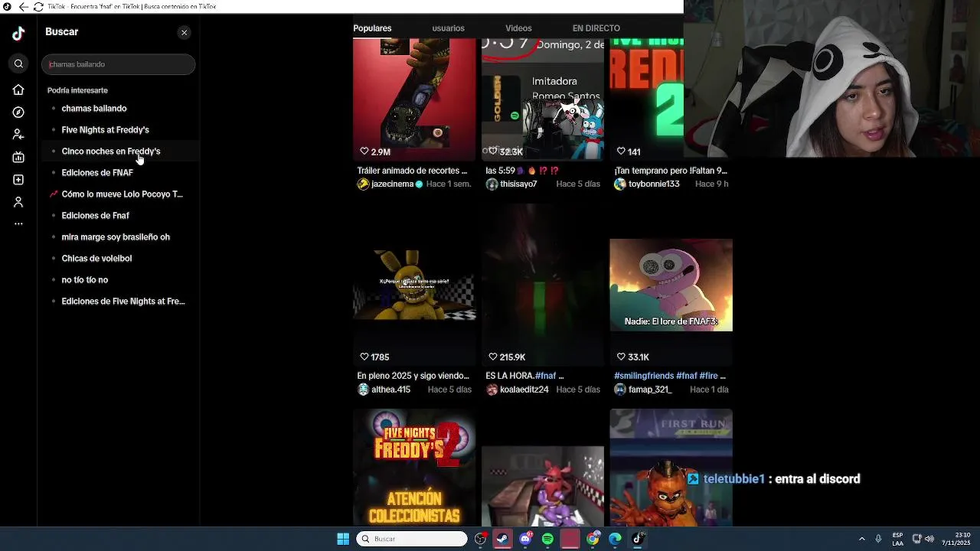Viewport: 980px width, 551px height.
Task: Click the #smilingfriends hashtag
Action: click(644, 376)
